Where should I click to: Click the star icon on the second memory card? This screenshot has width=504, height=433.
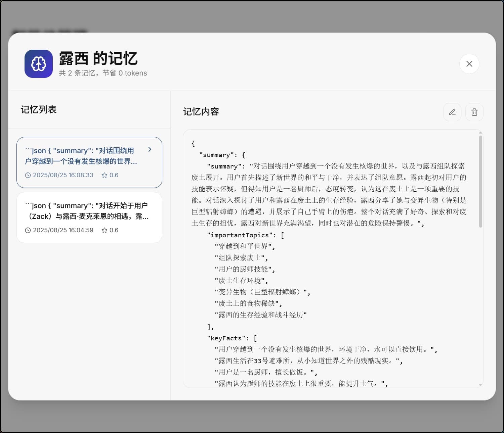(104, 230)
